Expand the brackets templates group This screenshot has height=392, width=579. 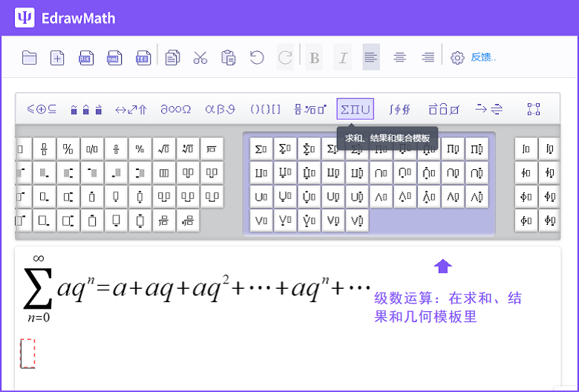pyautogui.click(x=265, y=109)
